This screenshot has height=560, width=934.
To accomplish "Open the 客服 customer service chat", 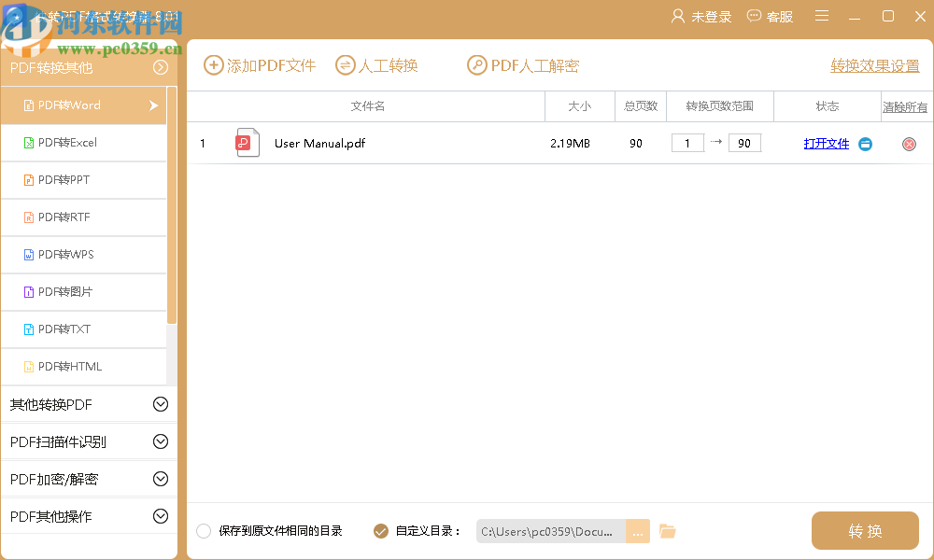I will 770,16.
